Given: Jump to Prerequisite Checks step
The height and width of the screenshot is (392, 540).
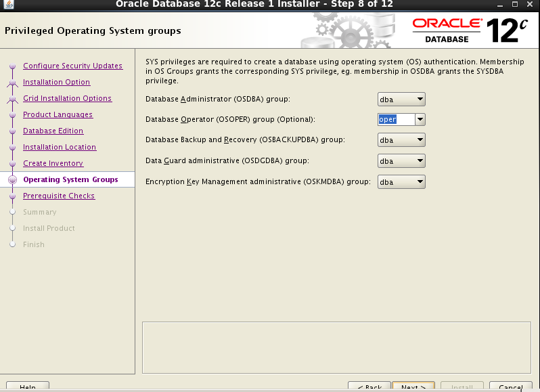Looking at the screenshot, I should click(59, 196).
